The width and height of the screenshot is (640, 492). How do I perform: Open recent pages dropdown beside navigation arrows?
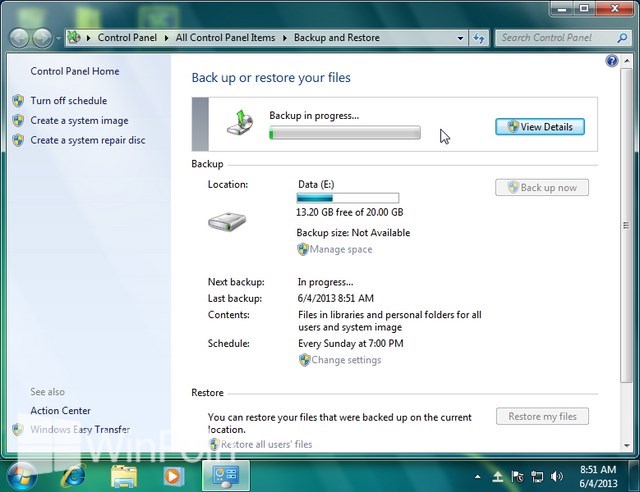coord(58,38)
